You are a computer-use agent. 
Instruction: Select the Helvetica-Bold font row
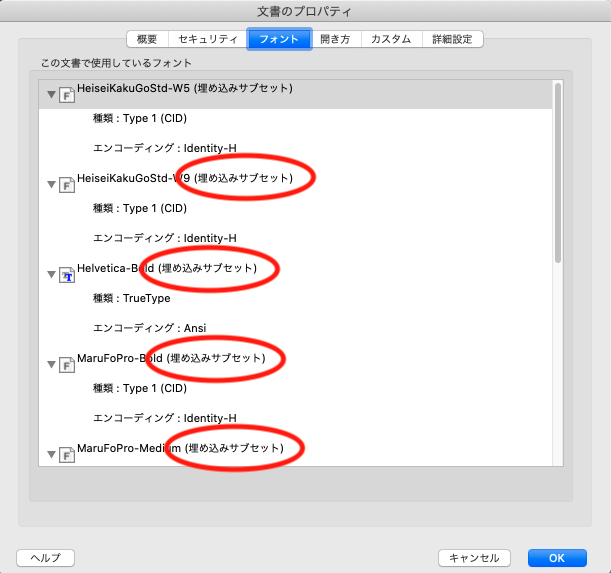[x=295, y=274]
